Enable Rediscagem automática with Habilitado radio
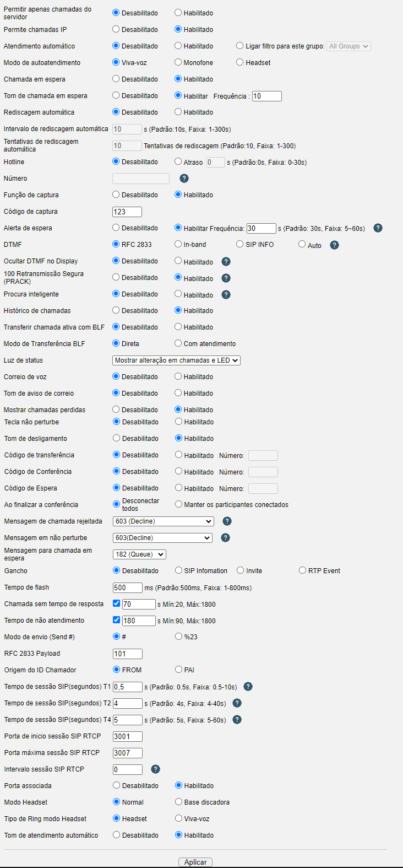403x868 pixels. (x=178, y=112)
